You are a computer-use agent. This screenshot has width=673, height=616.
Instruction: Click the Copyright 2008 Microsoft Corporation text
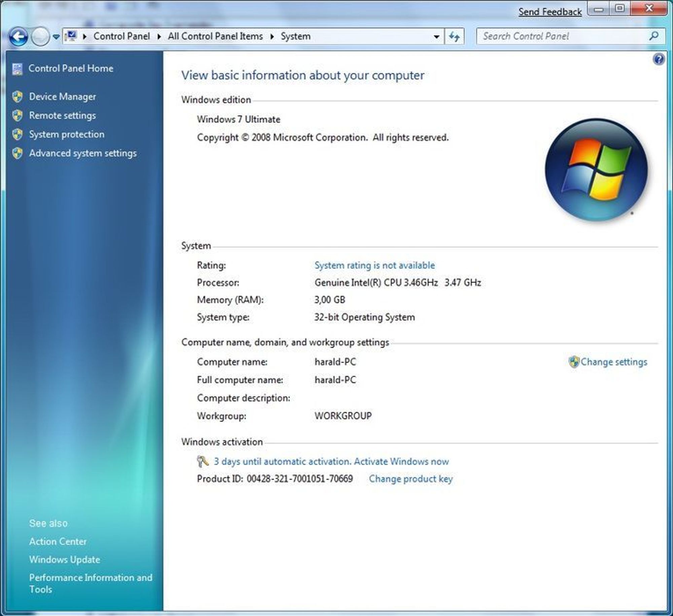(x=323, y=138)
